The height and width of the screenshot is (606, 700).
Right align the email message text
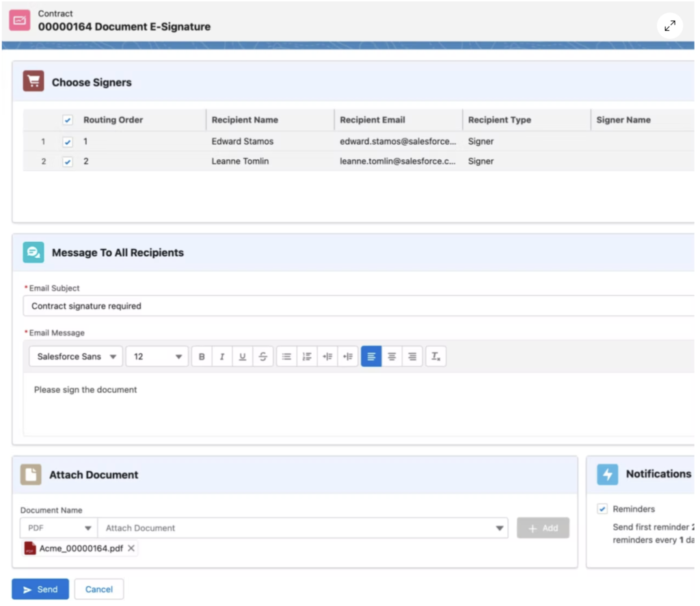412,357
